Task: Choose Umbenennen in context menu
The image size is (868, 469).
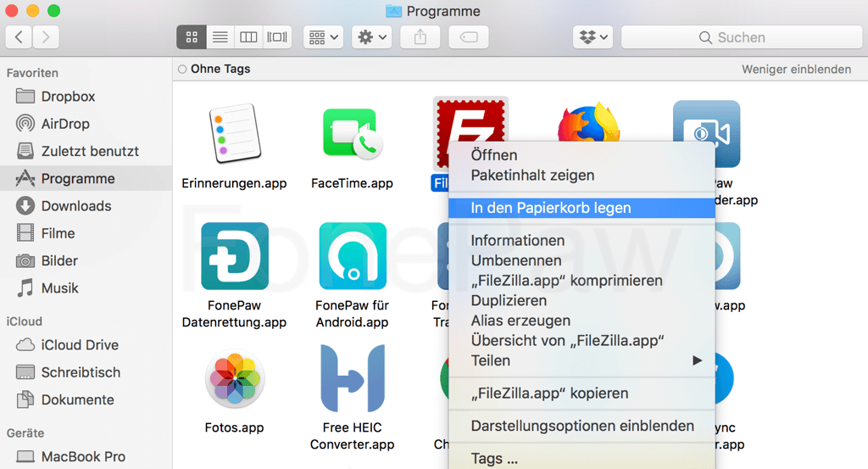Action: (x=581, y=260)
